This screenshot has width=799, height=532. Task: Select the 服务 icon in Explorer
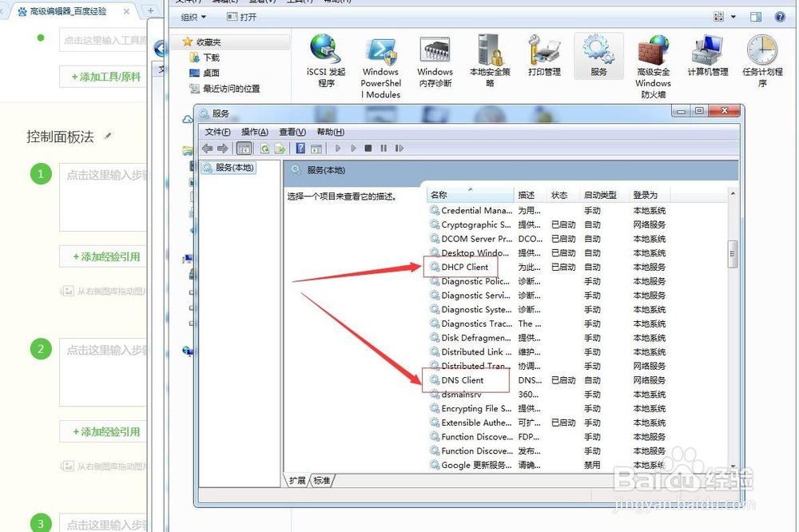pyautogui.click(x=598, y=56)
